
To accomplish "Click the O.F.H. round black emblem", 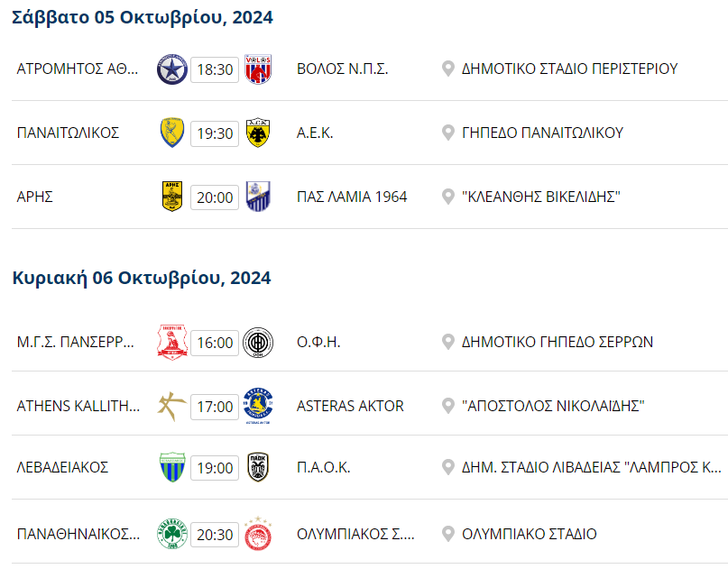I will (258, 343).
